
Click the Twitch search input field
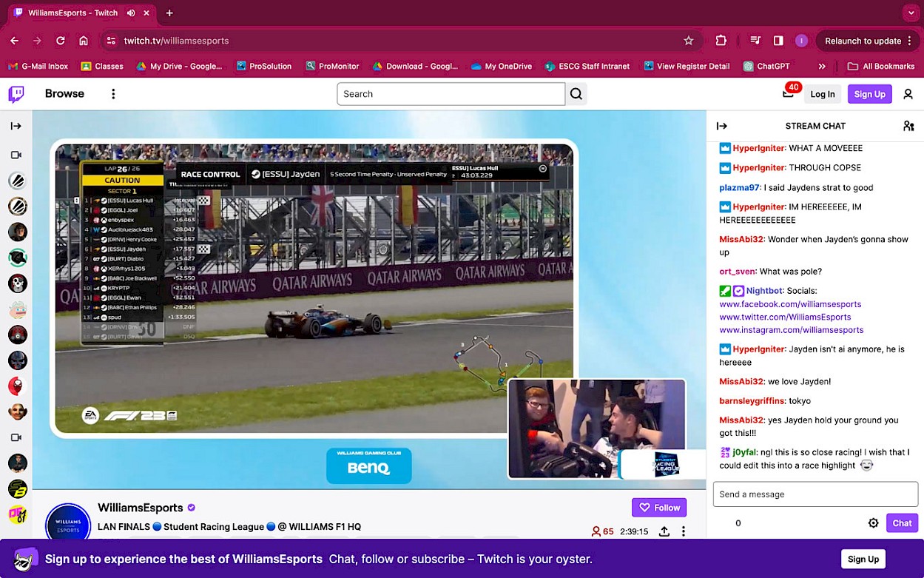(x=451, y=94)
